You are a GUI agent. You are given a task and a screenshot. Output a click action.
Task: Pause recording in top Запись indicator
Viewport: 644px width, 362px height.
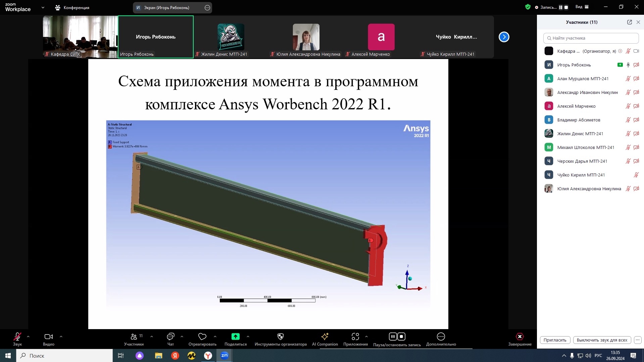(561, 7)
